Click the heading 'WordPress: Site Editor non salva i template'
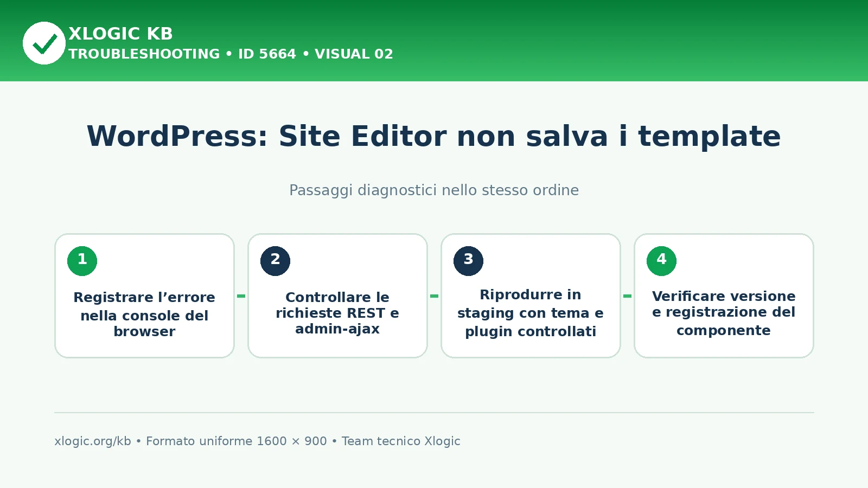Viewport: 868px width, 488px height. coord(434,136)
